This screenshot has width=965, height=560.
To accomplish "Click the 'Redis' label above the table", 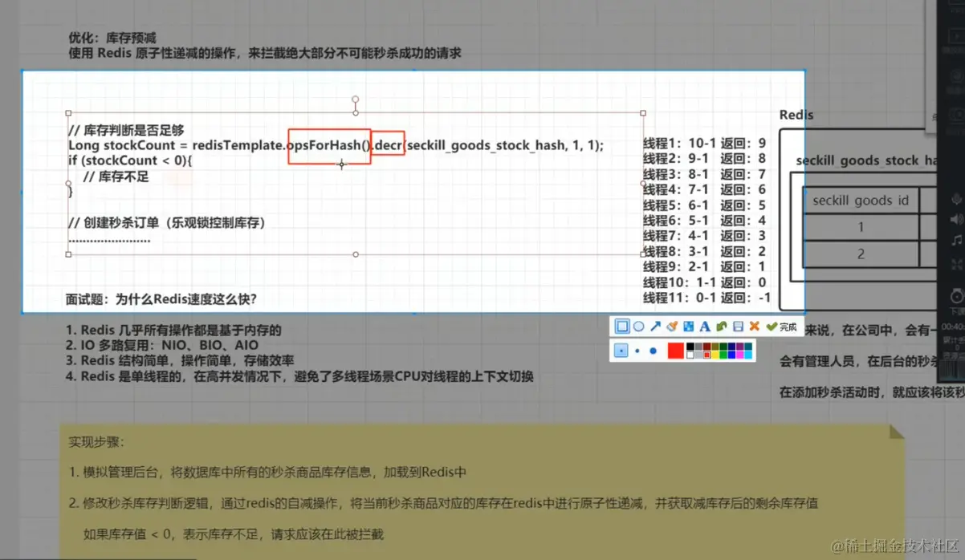I will click(x=796, y=115).
